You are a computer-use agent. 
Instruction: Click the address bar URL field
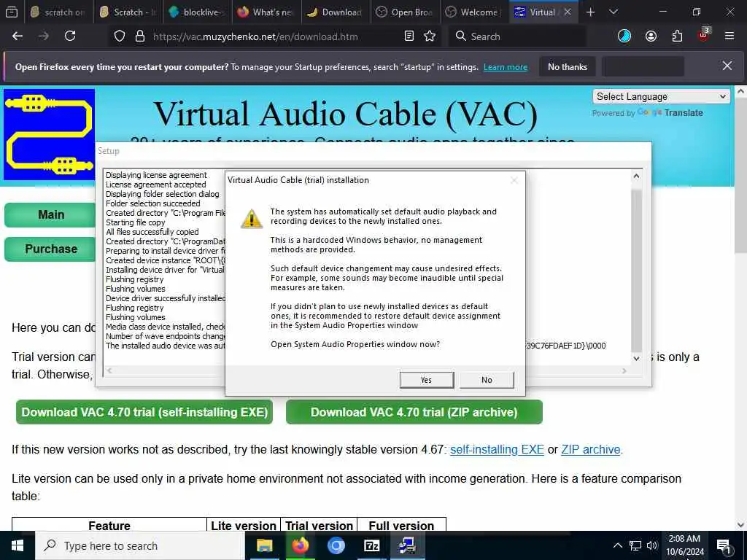(255, 36)
